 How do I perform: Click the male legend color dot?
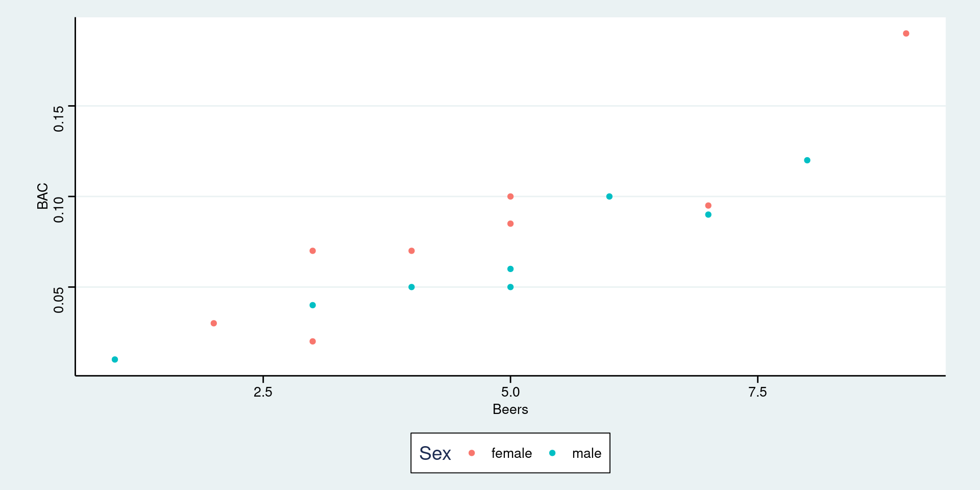(552, 453)
